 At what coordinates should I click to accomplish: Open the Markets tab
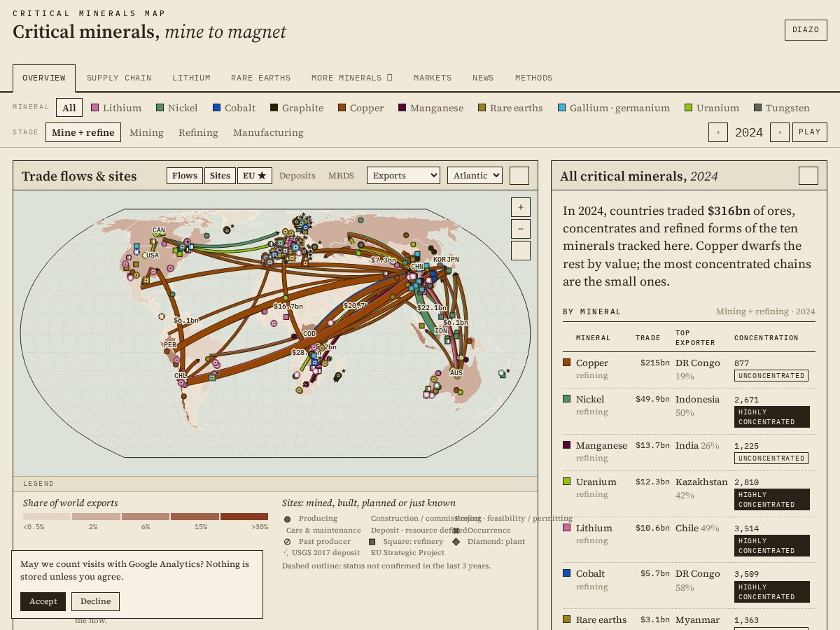433,78
